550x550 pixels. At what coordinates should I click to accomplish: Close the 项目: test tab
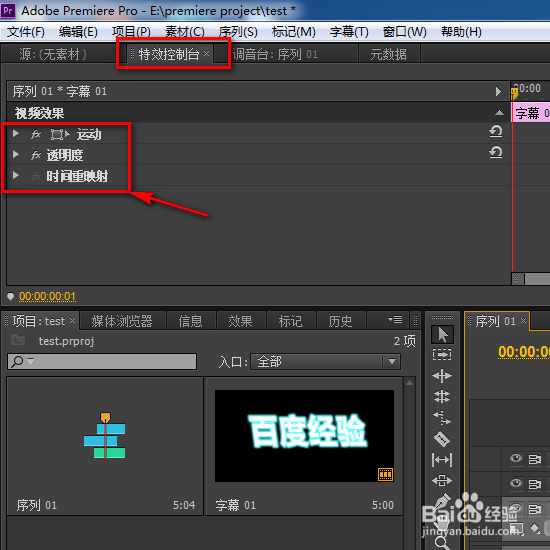72,320
